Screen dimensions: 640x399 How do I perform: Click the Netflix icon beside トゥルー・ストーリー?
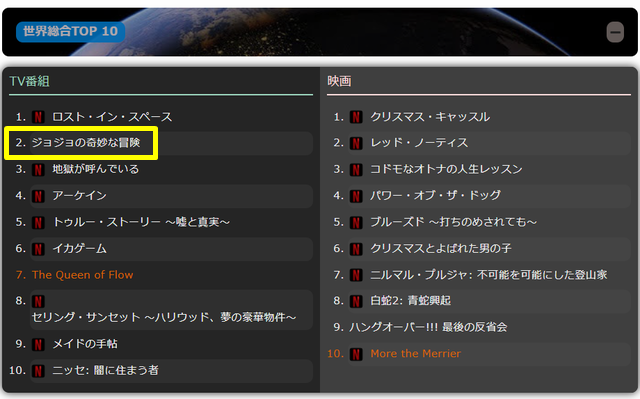click(x=38, y=223)
